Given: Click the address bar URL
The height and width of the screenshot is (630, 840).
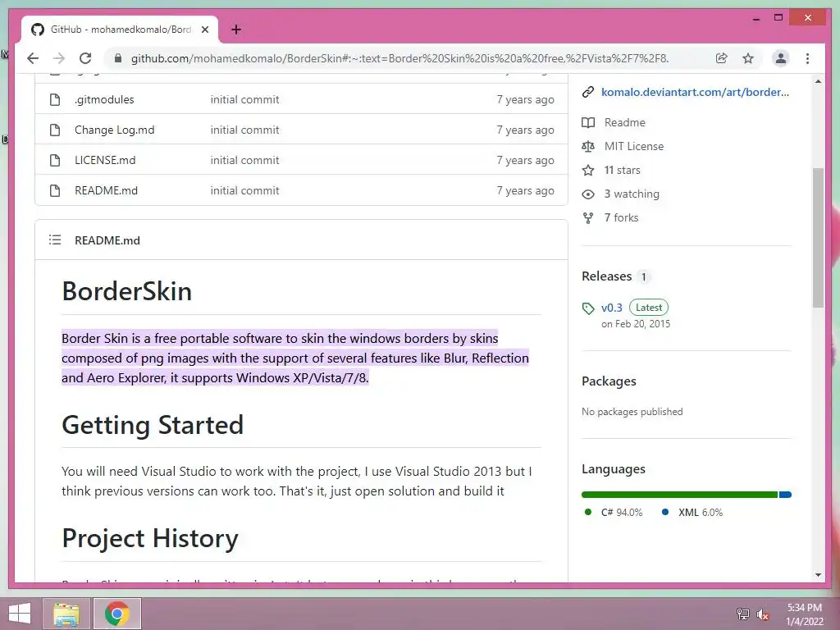Looking at the screenshot, I should coord(399,58).
